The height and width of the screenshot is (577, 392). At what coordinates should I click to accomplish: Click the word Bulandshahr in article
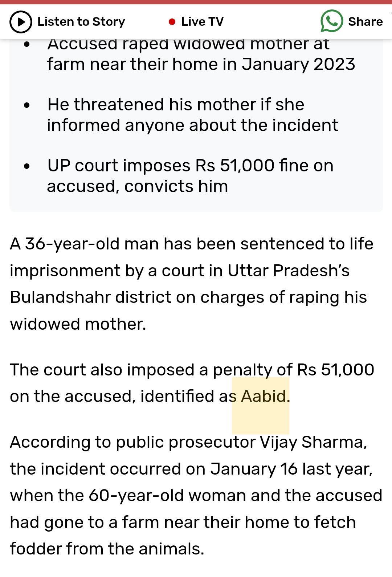(60, 297)
